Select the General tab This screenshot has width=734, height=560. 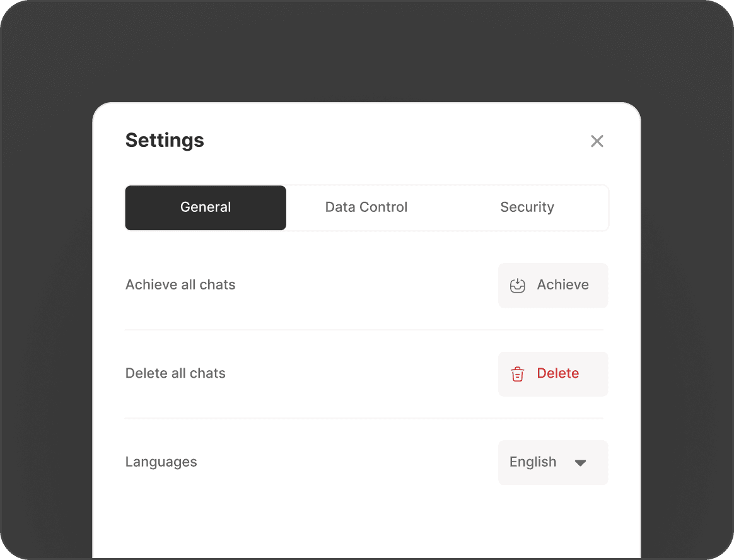point(206,207)
